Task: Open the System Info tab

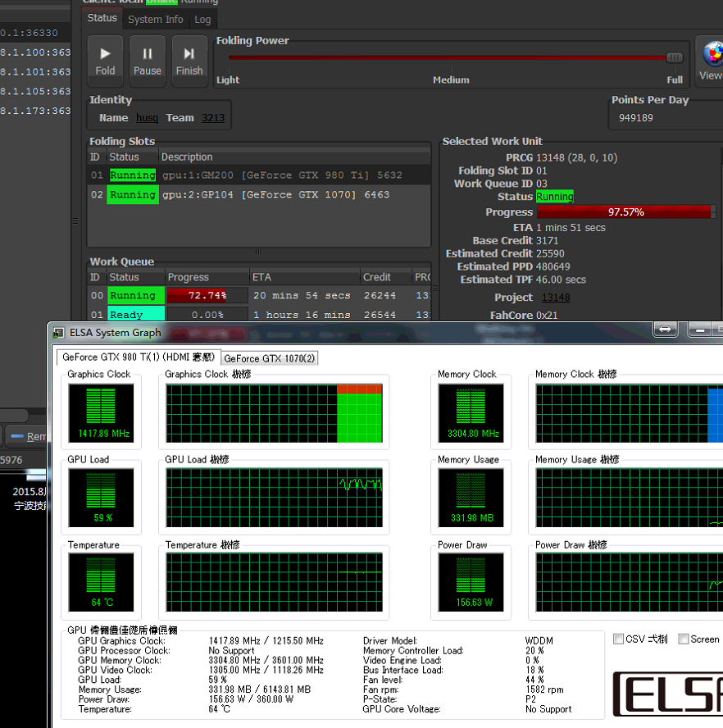Action: [156, 20]
